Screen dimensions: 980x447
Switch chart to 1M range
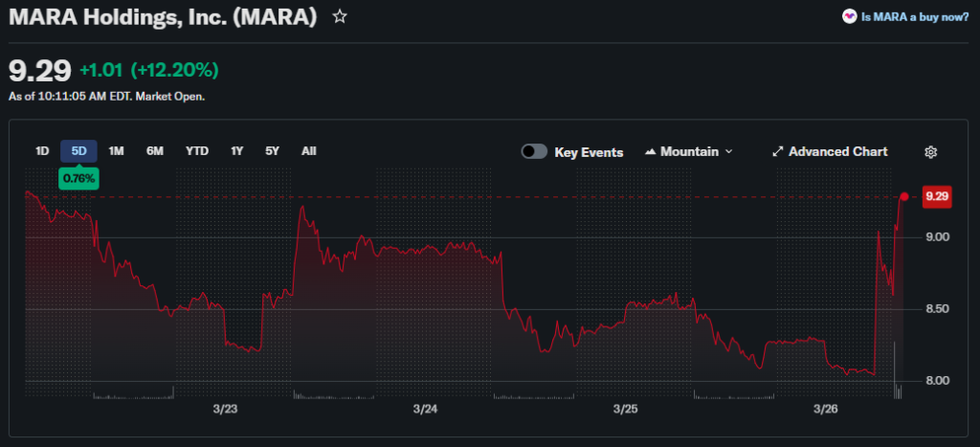(x=116, y=151)
